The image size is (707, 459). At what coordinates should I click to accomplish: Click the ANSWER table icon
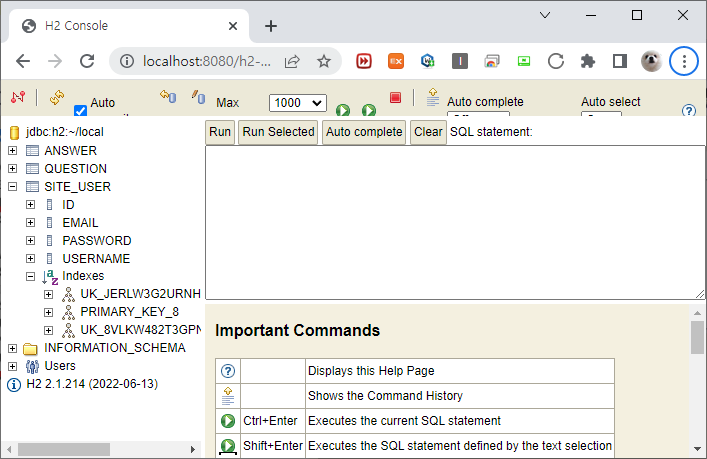click(32, 151)
